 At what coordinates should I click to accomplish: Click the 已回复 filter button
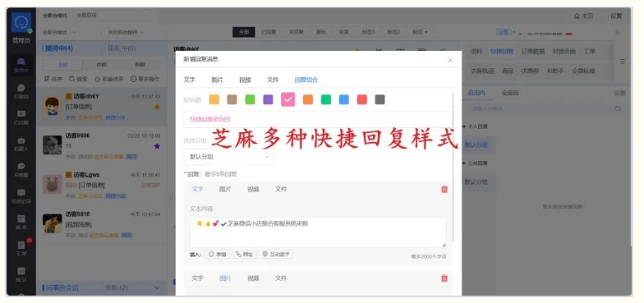(269, 32)
